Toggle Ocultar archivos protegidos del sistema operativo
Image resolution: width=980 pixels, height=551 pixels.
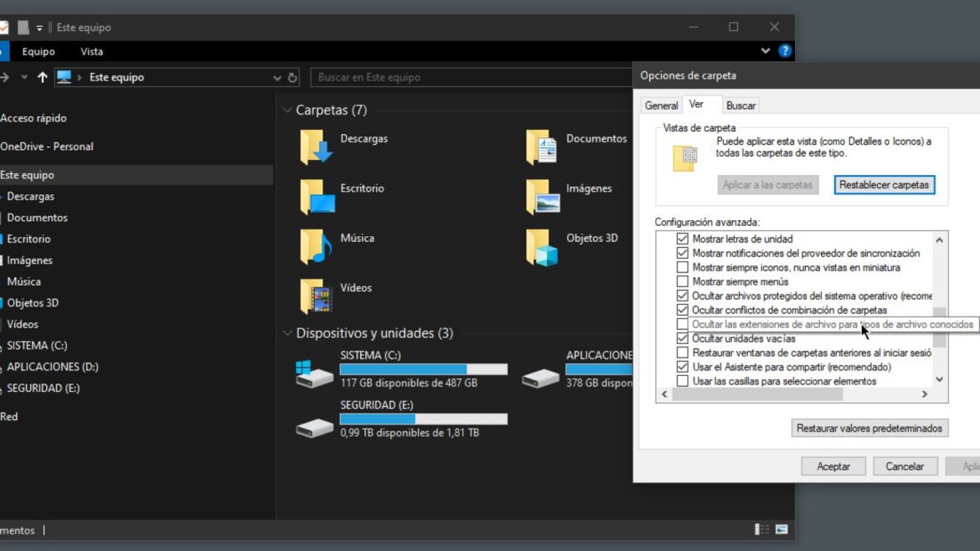682,296
